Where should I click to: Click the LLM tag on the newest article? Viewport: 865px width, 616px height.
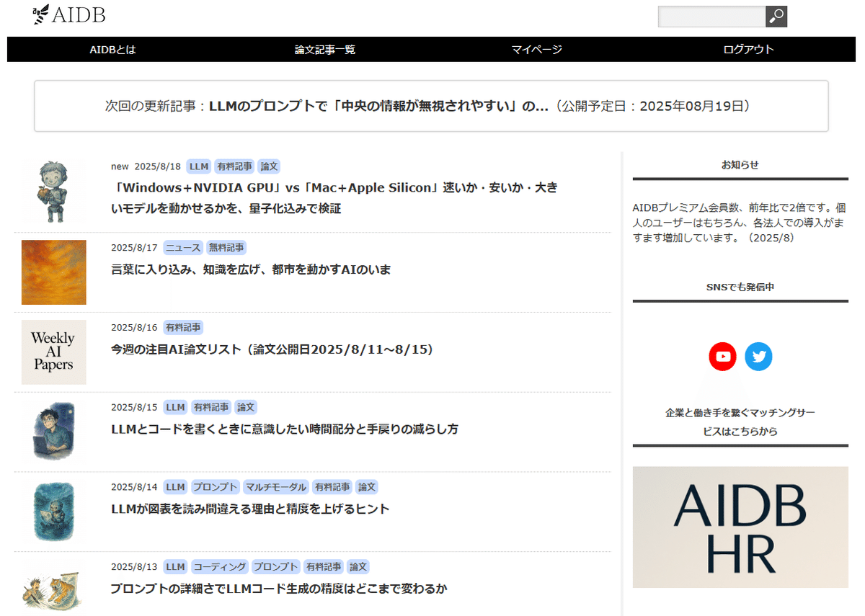[x=198, y=166]
